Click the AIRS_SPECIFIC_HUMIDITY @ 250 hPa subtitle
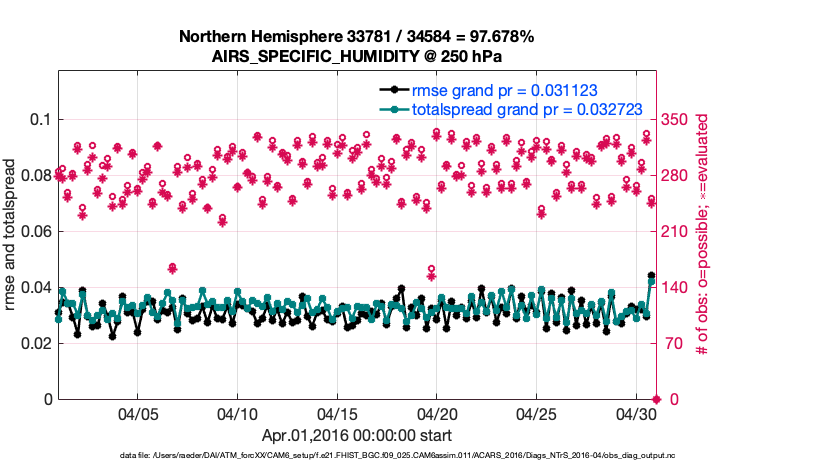Viewport: 830px width, 470px height. 356,56
